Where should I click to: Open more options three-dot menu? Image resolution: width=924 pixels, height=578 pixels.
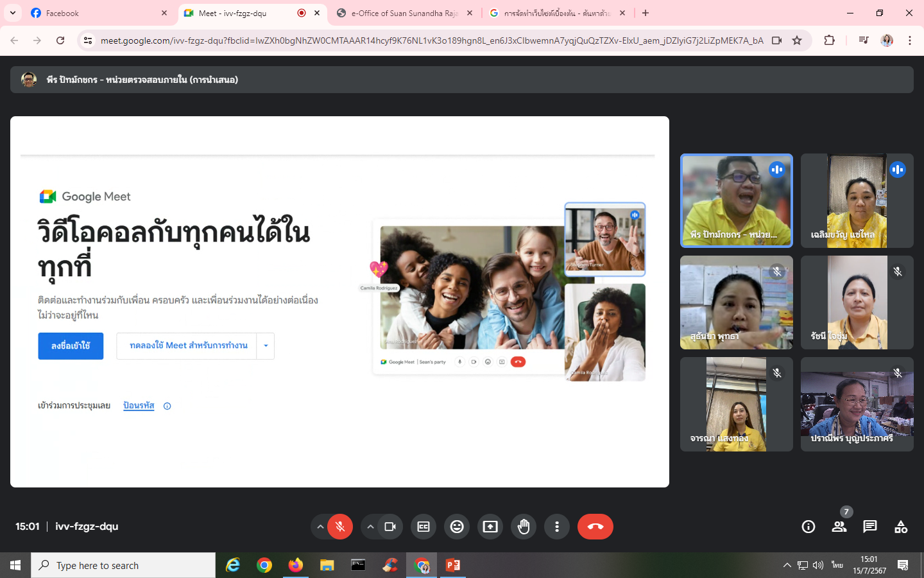point(557,527)
